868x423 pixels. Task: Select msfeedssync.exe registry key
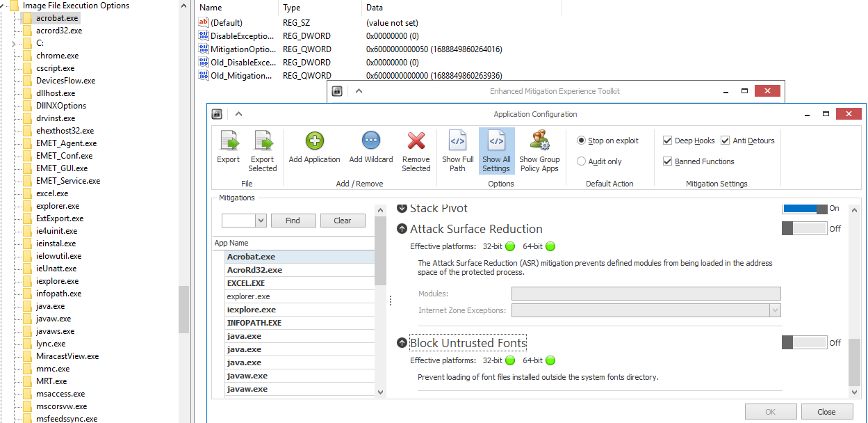pos(67,419)
